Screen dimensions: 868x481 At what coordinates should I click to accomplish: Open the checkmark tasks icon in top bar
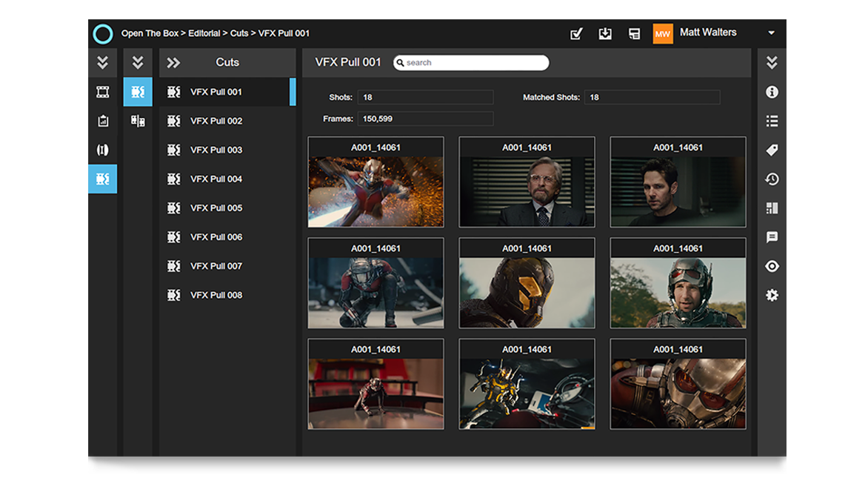[x=576, y=34]
